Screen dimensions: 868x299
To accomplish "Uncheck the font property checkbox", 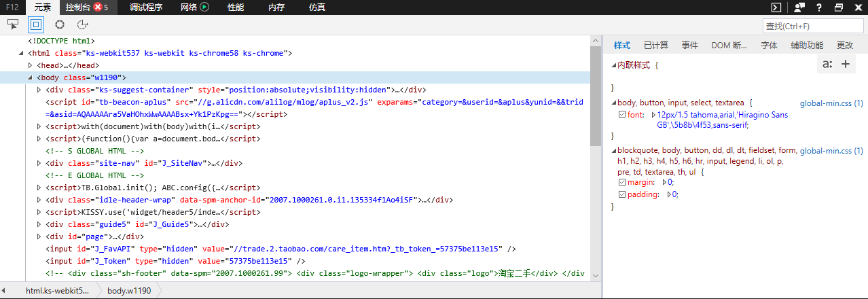I will [x=622, y=115].
